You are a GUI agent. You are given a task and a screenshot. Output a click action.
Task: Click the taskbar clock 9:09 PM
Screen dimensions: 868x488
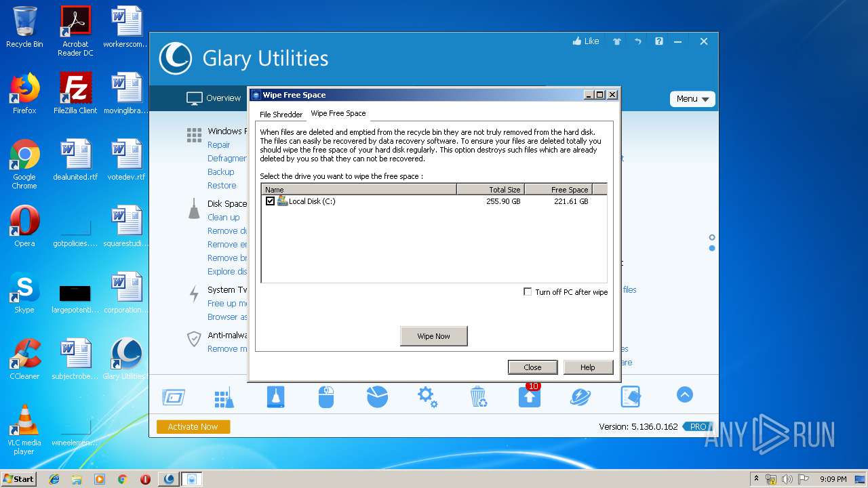tap(833, 479)
